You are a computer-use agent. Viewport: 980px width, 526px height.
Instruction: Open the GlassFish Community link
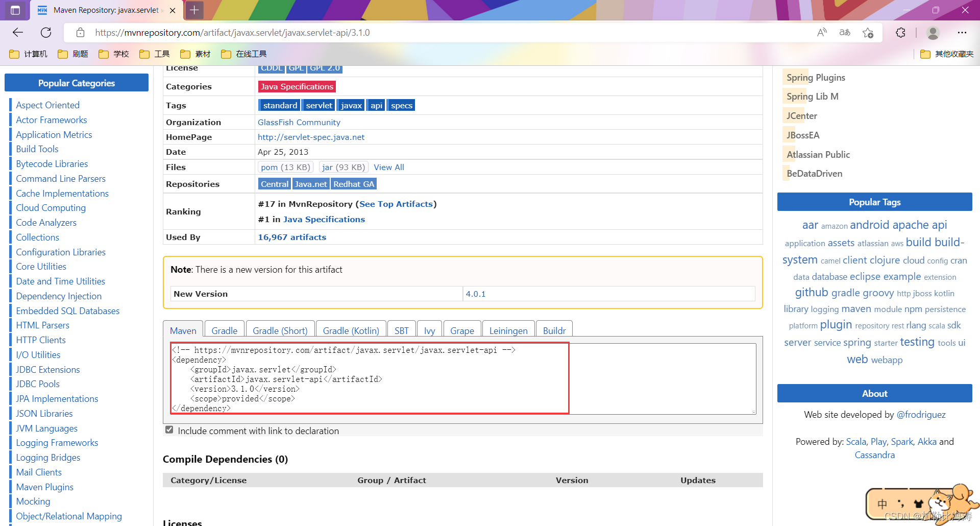(x=299, y=122)
